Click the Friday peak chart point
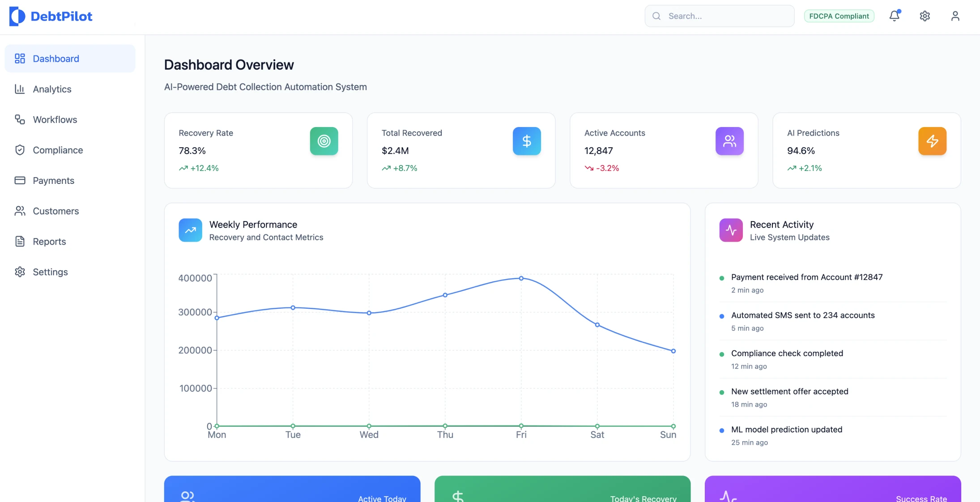Screen dimensions: 980x502 pos(521,278)
